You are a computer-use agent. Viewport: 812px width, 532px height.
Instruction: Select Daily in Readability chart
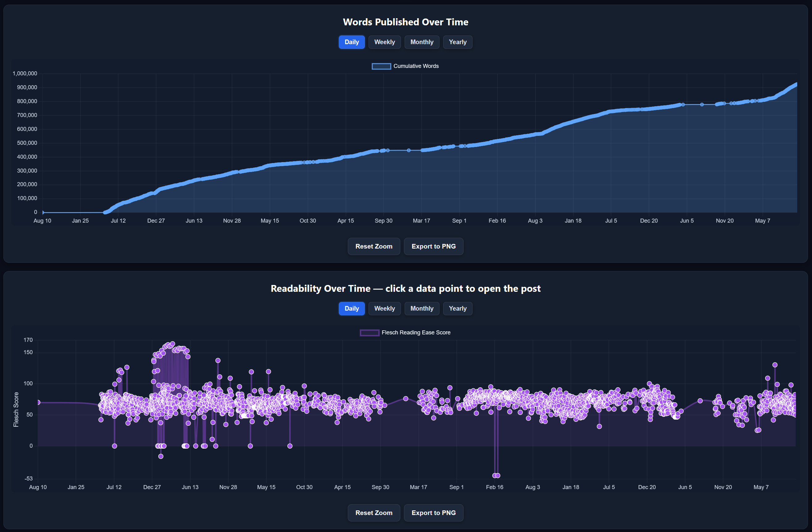[x=352, y=308]
